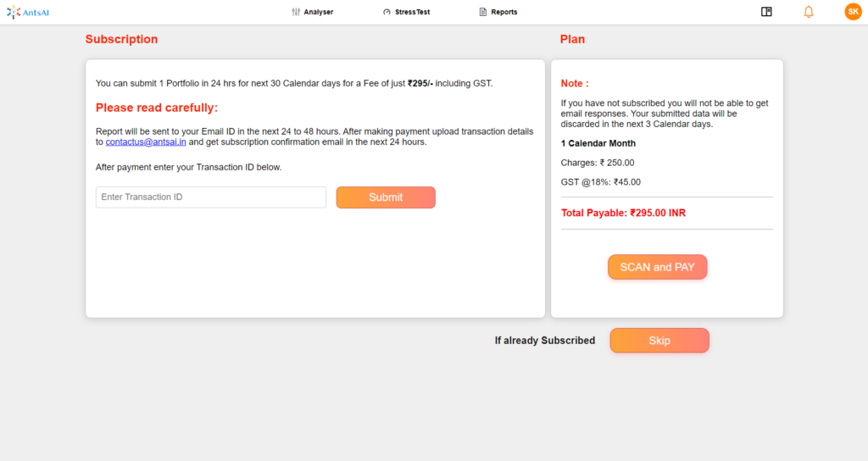Open the SK user avatar
The height and width of the screenshot is (461, 868).
pyautogui.click(x=853, y=12)
